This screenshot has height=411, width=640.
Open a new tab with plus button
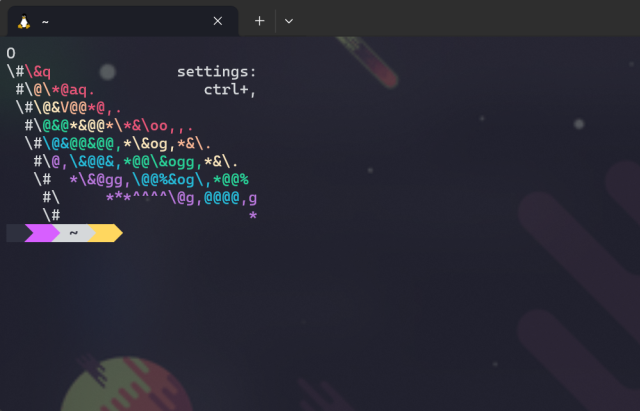click(259, 21)
